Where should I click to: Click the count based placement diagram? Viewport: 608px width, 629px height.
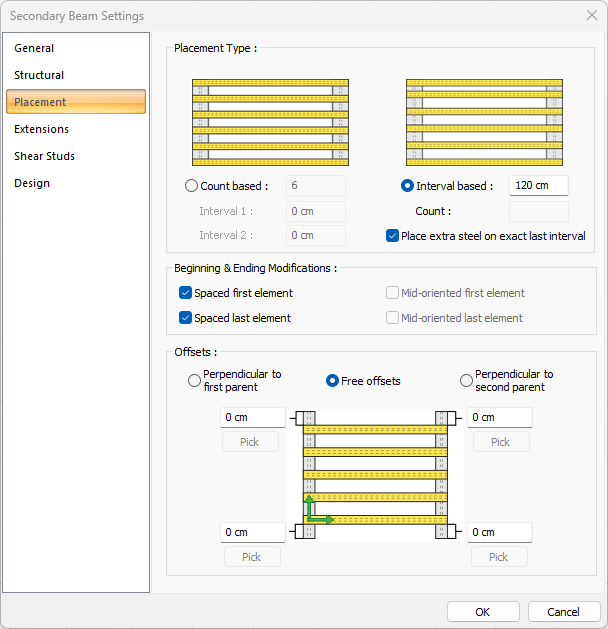tap(270, 121)
